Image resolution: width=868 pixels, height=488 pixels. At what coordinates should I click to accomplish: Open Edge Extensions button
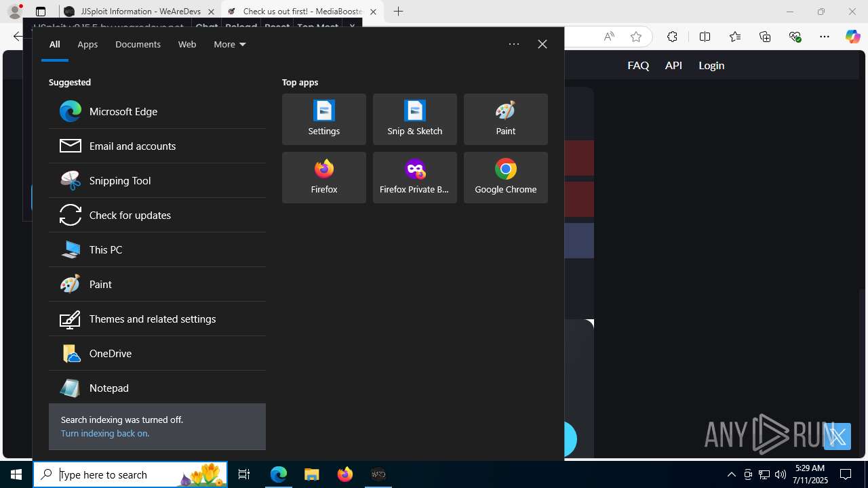pyautogui.click(x=672, y=37)
